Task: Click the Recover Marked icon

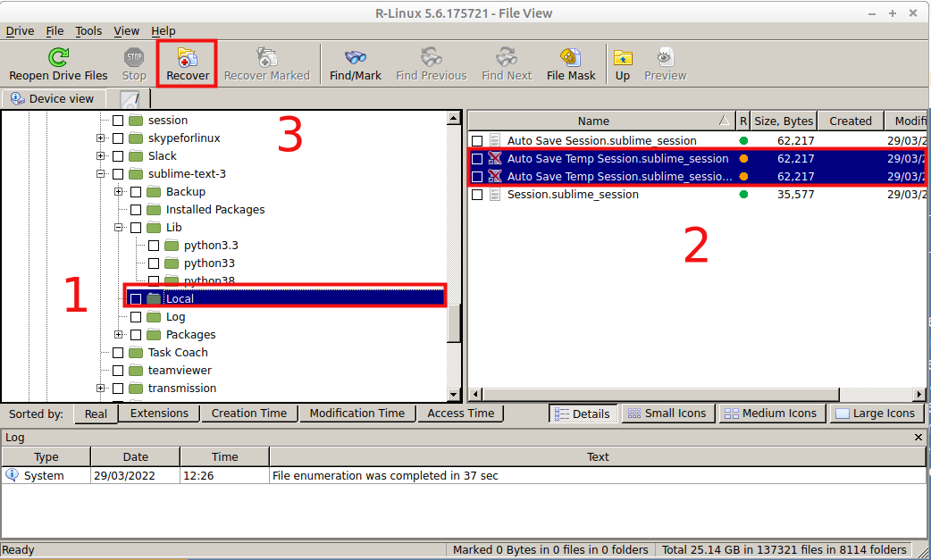Action: pos(267,63)
